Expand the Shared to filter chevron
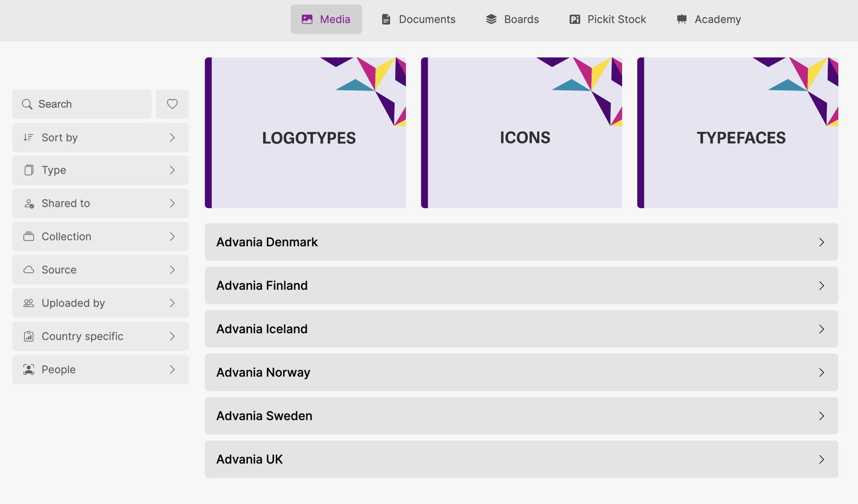858x504 pixels. tap(172, 203)
